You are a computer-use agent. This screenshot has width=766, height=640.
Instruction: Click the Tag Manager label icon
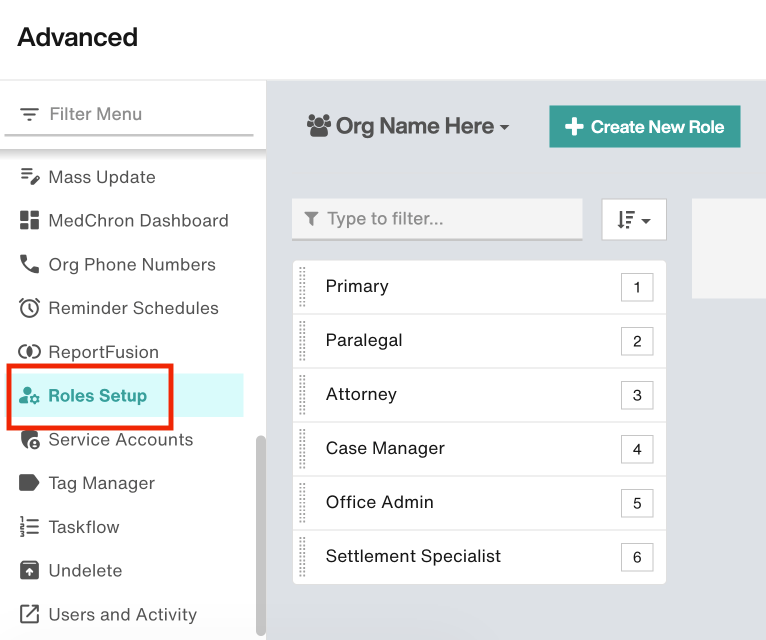29,483
